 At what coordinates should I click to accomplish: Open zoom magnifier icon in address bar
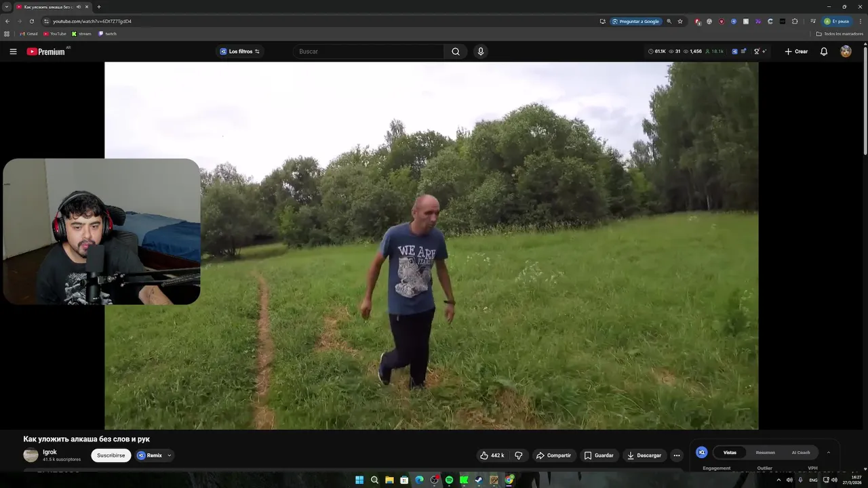point(669,21)
